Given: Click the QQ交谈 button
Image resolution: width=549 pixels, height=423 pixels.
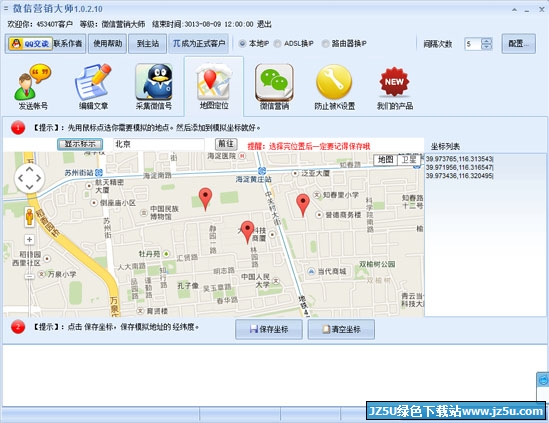Looking at the screenshot, I should point(30,44).
